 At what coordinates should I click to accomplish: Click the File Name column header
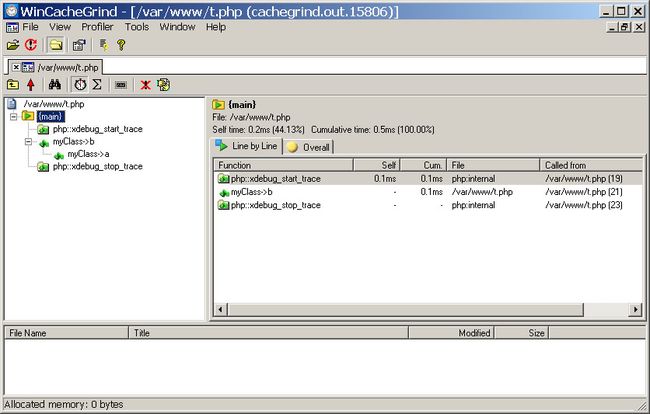pos(66,333)
